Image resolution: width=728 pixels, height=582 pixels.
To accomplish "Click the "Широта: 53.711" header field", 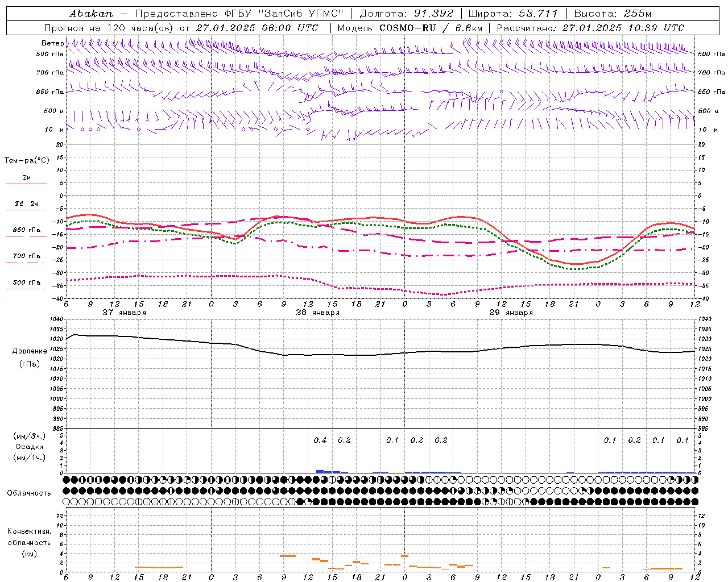I will click(x=513, y=14).
